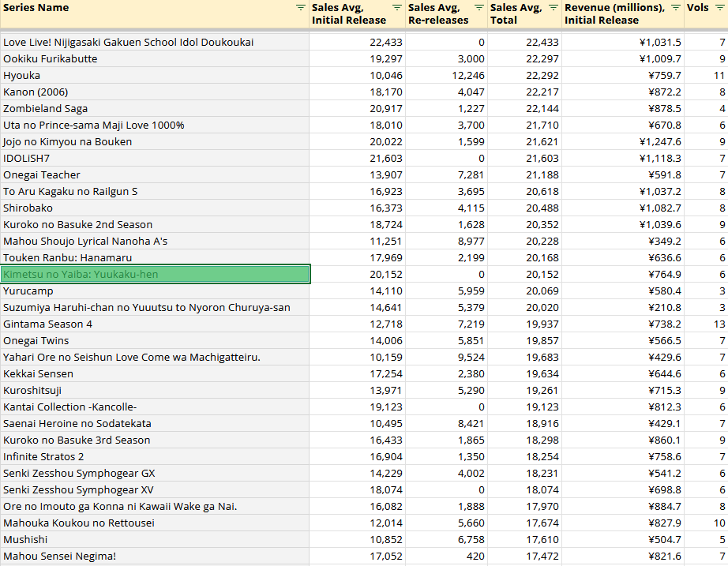Select Kantai Collection -Kancolle- cell

[155, 407]
